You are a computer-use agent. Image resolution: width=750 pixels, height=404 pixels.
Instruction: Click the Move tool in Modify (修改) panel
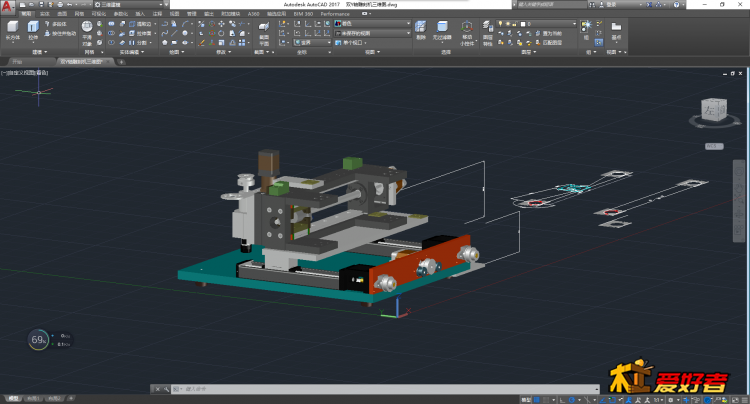(221, 24)
